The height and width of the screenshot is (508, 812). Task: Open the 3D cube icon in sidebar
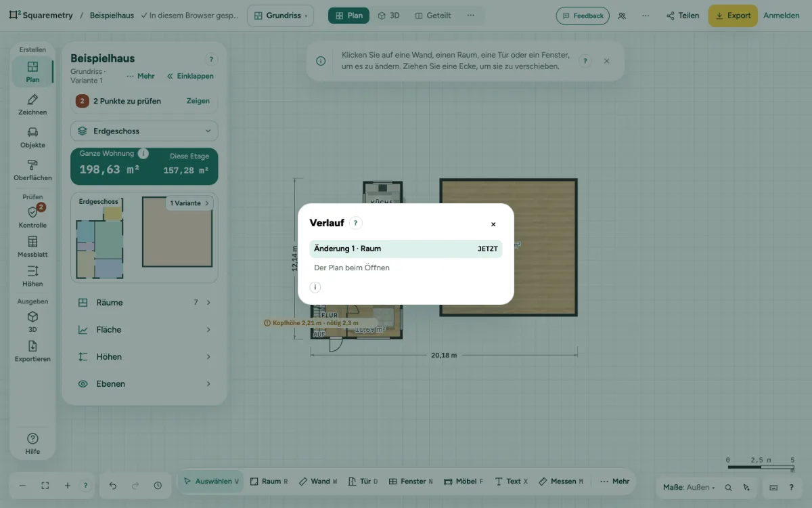[x=32, y=322]
